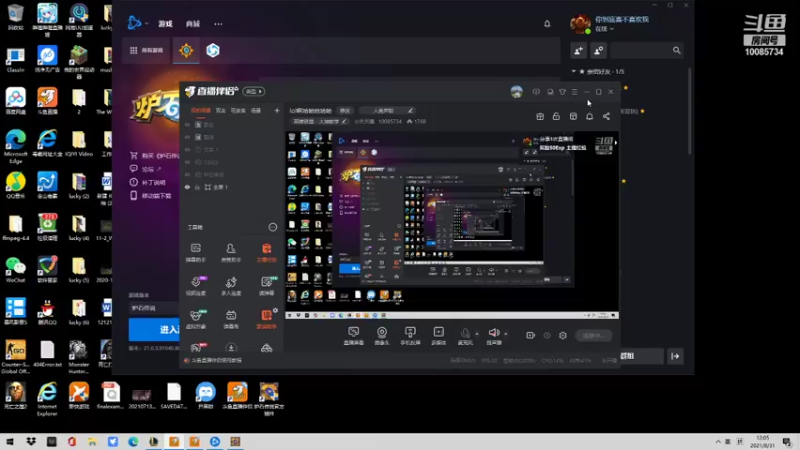The height and width of the screenshot is (450, 800).
Task: Select the orange first scene tab in Douyu
Action: [x=201, y=110]
